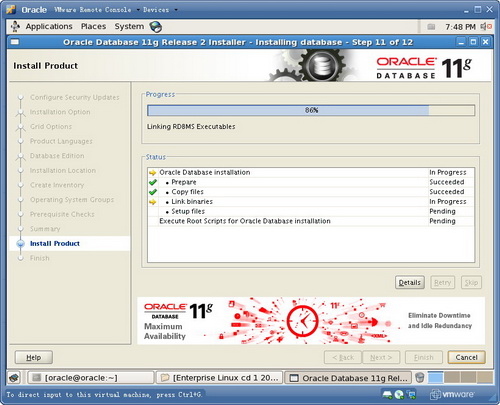Click the network status icon beside the clock
Image resolution: width=500 pixels, height=405 pixels.
[x=431, y=27]
